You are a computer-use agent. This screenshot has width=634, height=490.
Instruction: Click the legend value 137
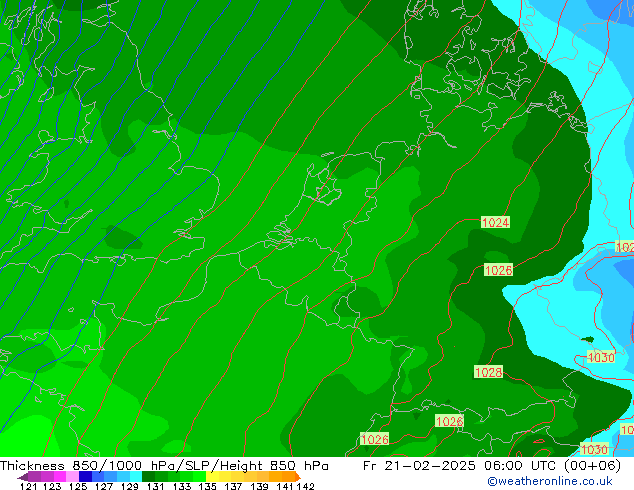coord(233,486)
